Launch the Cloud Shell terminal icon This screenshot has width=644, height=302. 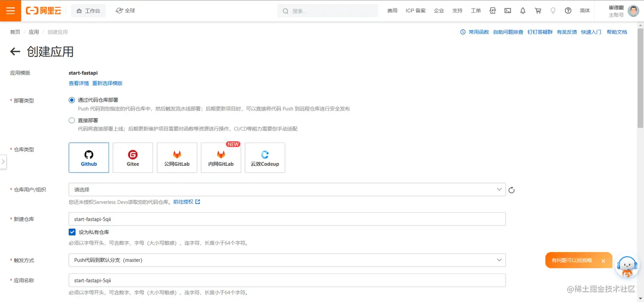tap(508, 11)
